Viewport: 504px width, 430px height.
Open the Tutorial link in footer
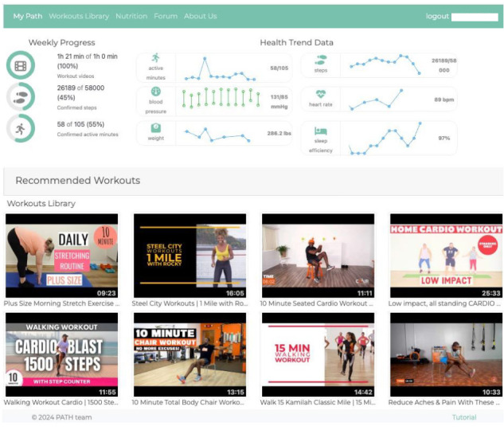tap(464, 417)
